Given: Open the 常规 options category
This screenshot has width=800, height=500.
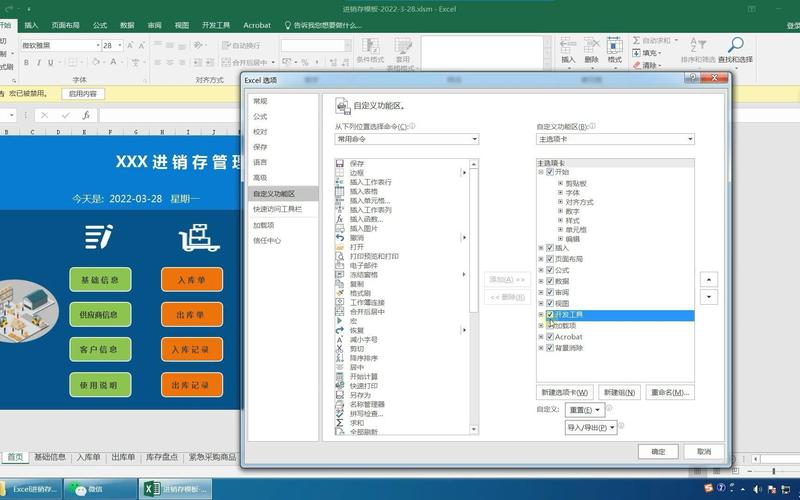Looking at the screenshot, I should pyautogui.click(x=260, y=102).
